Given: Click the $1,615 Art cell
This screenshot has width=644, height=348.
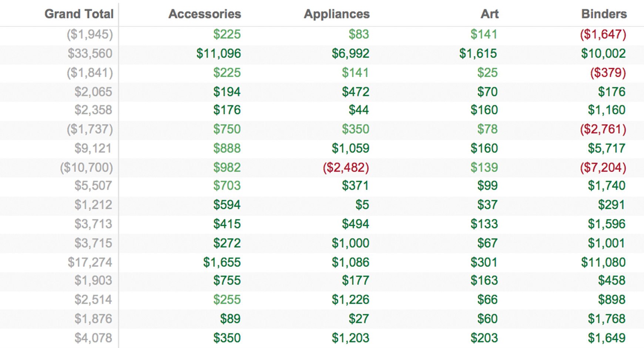Looking at the screenshot, I should 478,54.
